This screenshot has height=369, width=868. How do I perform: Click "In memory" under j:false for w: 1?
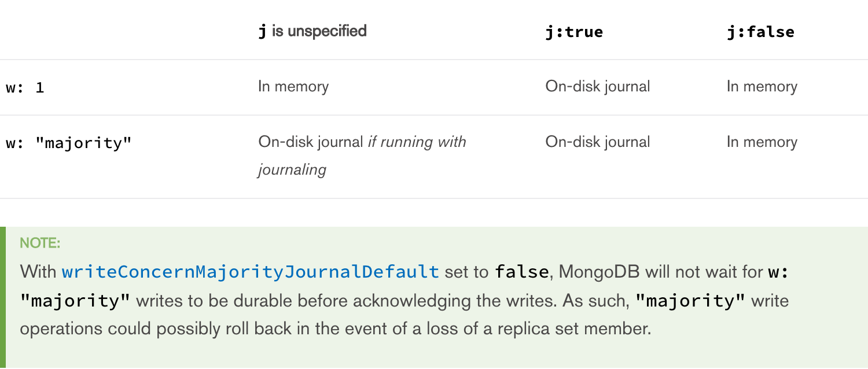(762, 87)
